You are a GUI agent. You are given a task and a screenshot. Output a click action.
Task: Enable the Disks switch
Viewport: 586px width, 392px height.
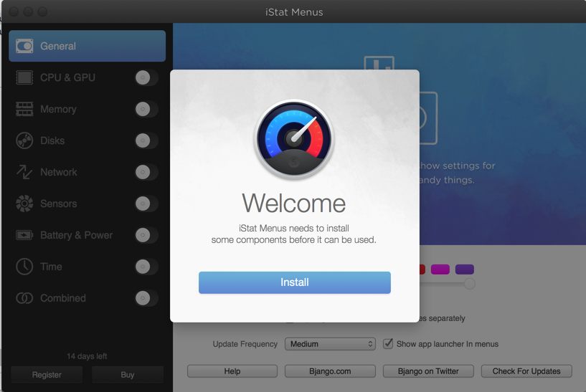coord(146,140)
